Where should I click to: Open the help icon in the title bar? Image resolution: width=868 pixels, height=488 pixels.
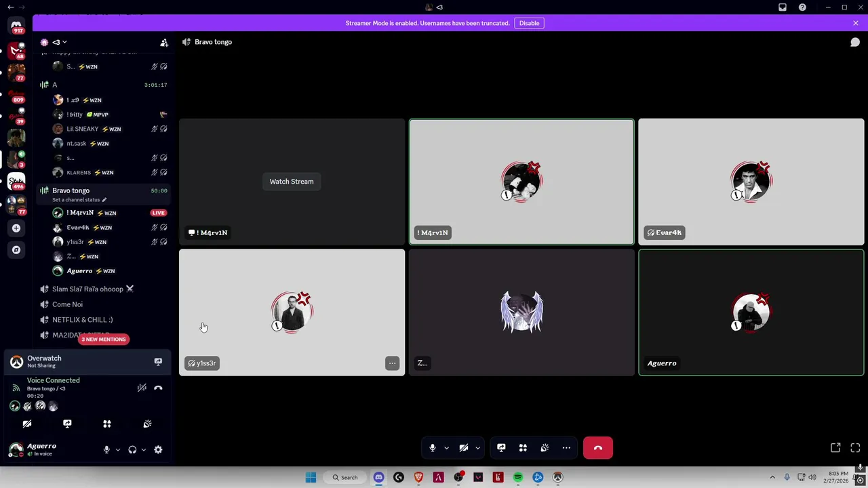pyautogui.click(x=802, y=7)
